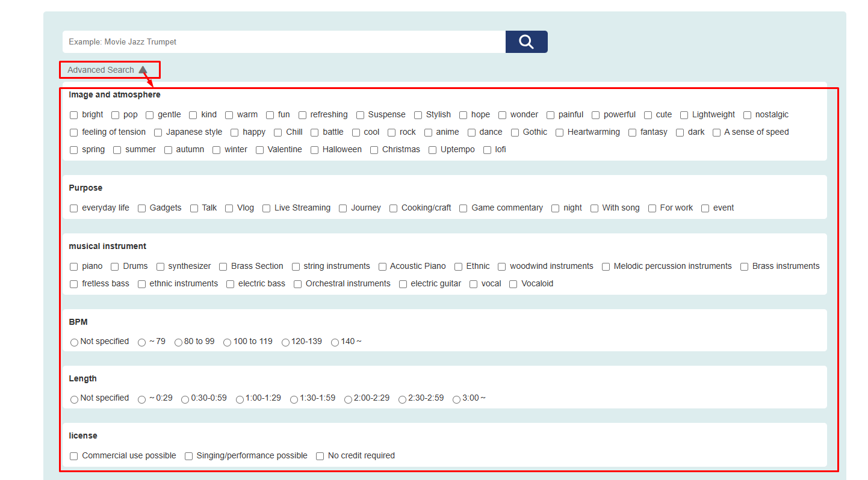Select the Melodic percussion instruments checkbox

pos(606,266)
